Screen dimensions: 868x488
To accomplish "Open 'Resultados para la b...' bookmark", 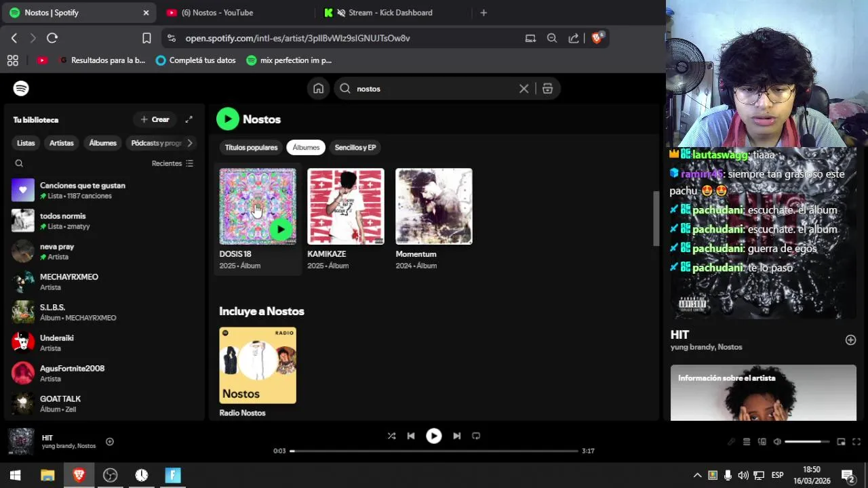I will [102, 60].
